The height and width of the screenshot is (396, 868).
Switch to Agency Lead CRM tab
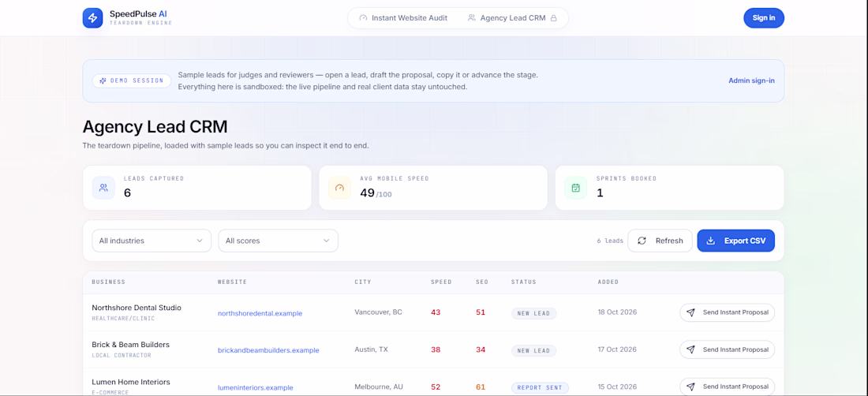512,17
